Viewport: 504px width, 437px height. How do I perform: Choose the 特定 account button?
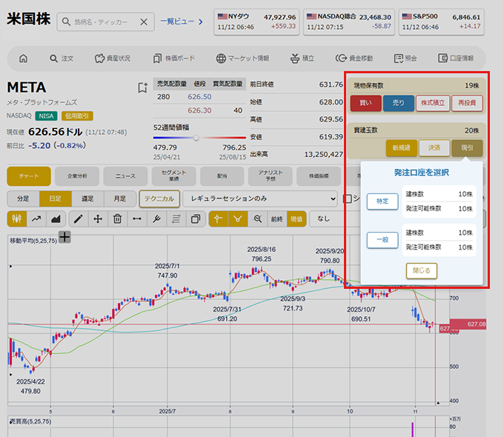tap(382, 201)
